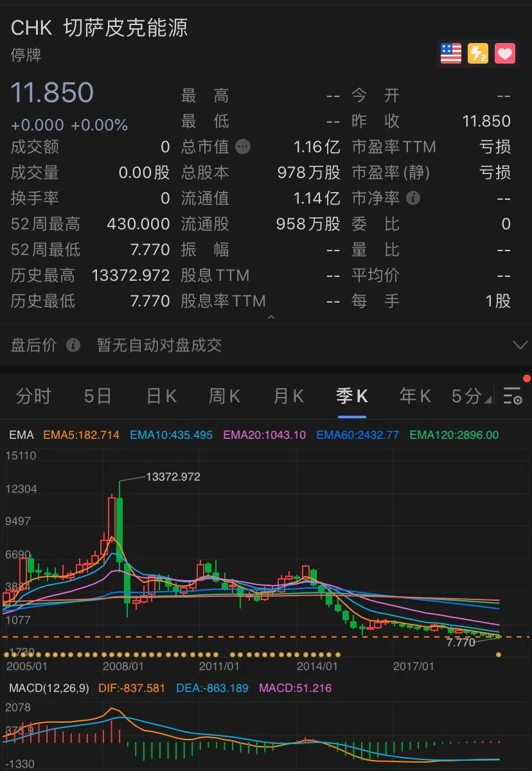Switch to the 分时 tab

coord(33,396)
